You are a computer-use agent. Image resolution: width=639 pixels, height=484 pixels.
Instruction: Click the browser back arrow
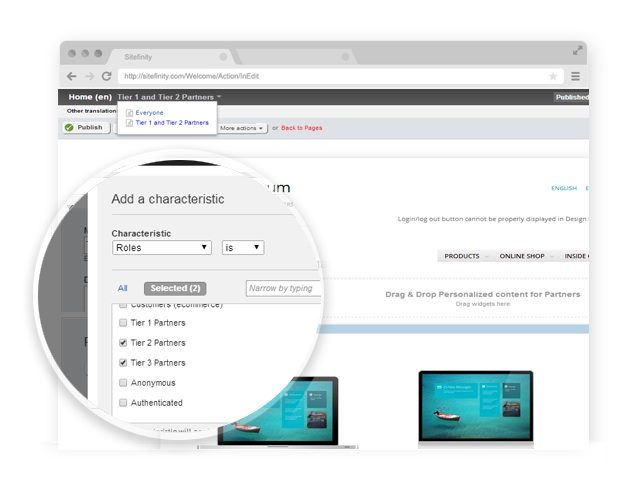click(71, 76)
